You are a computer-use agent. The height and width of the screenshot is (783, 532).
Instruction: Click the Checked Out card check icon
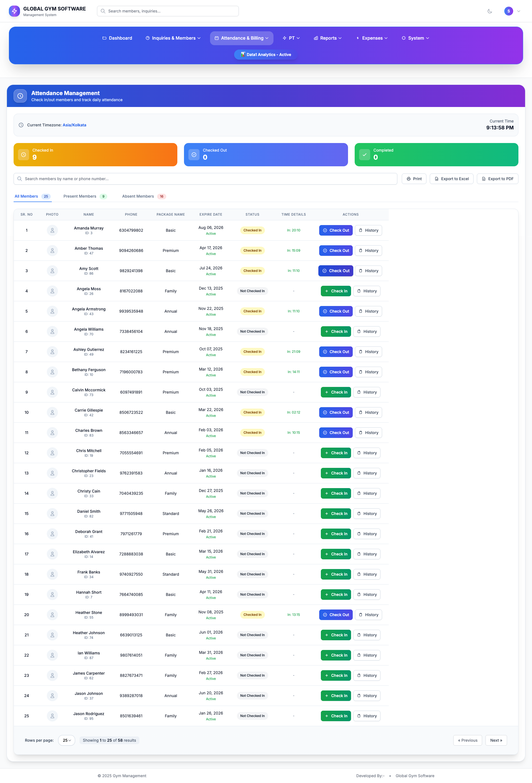(194, 155)
